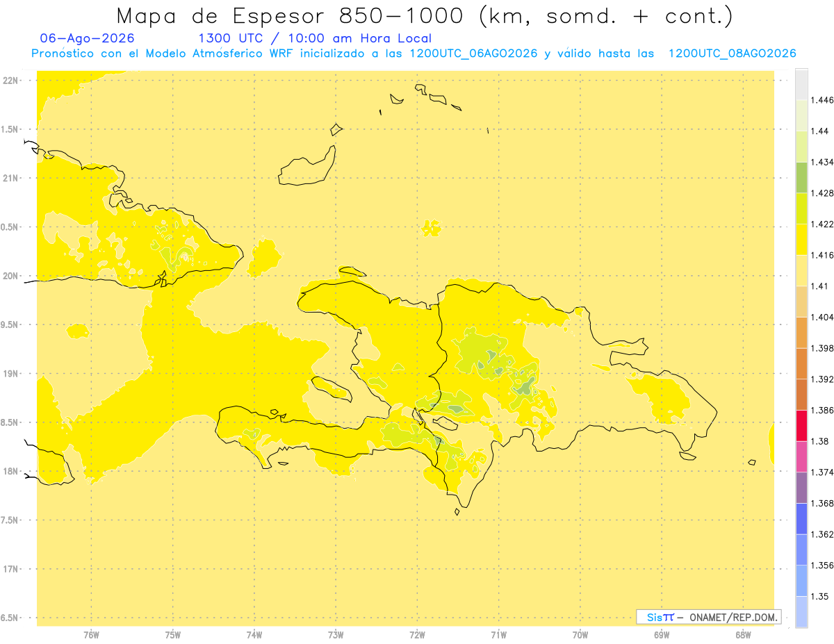Click the valid-until time "1200UTC_08AGO2026"

[x=732, y=53]
